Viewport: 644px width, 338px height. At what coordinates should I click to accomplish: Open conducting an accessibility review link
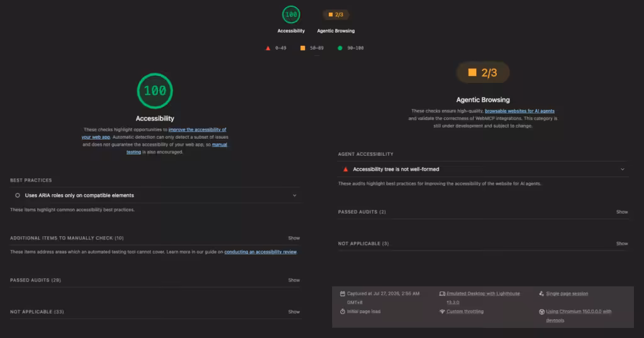[260, 252]
